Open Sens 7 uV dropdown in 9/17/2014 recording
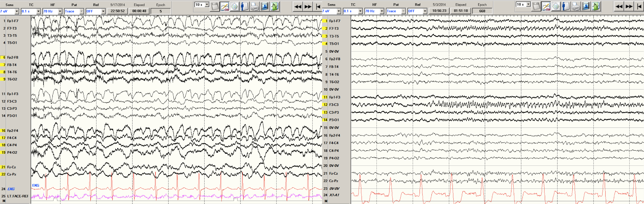Viewport: 644px width, 204px height. pos(17,11)
